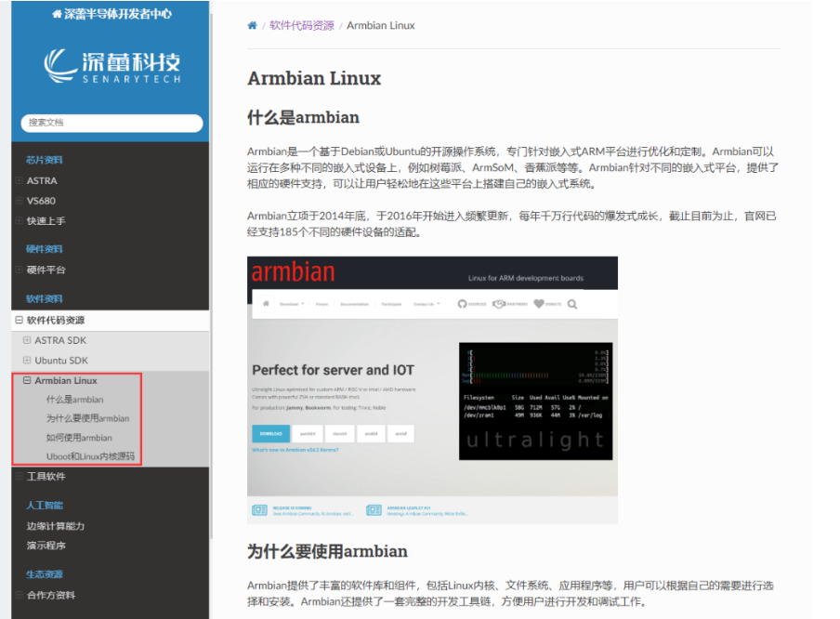
Task: Click sidebar vertical scrollbar
Action: pyautogui.click(x=211, y=276)
